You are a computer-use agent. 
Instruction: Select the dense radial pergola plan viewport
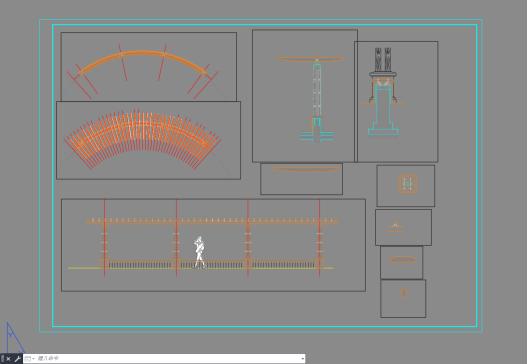coord(148,140)
